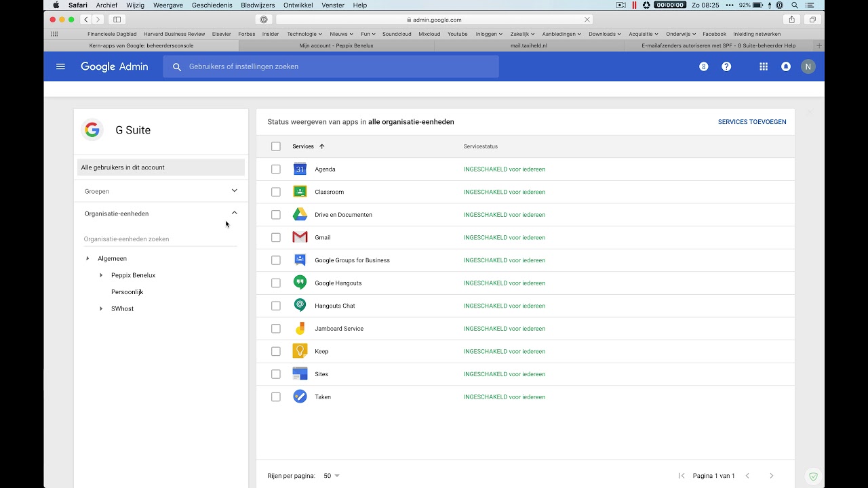Image resolution: width=868 pixels, height=488 pixels.
Task: Collapse the Organisatie-eenheden section chevron
Action: tap(235, 213)
